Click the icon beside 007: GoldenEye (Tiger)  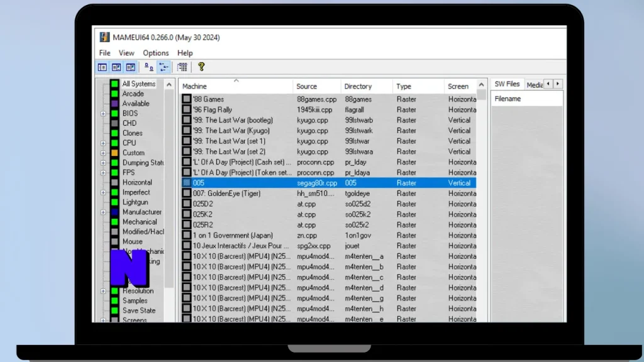coord(187,194)
